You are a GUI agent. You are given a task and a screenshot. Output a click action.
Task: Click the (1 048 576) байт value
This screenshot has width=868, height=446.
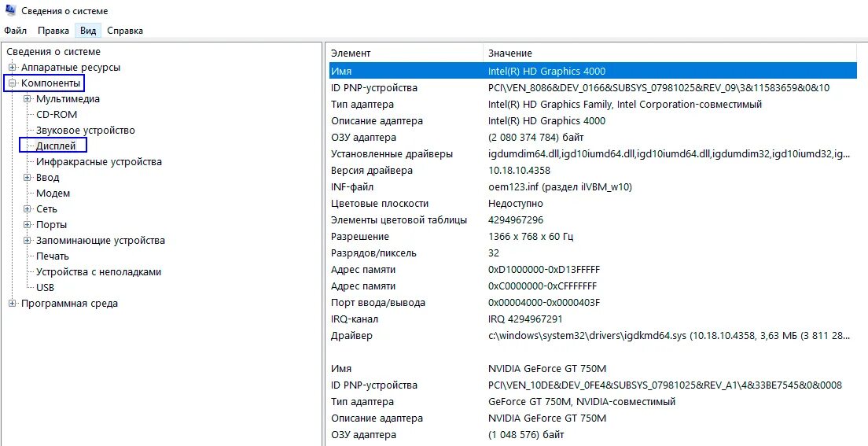tap(526, 435)
